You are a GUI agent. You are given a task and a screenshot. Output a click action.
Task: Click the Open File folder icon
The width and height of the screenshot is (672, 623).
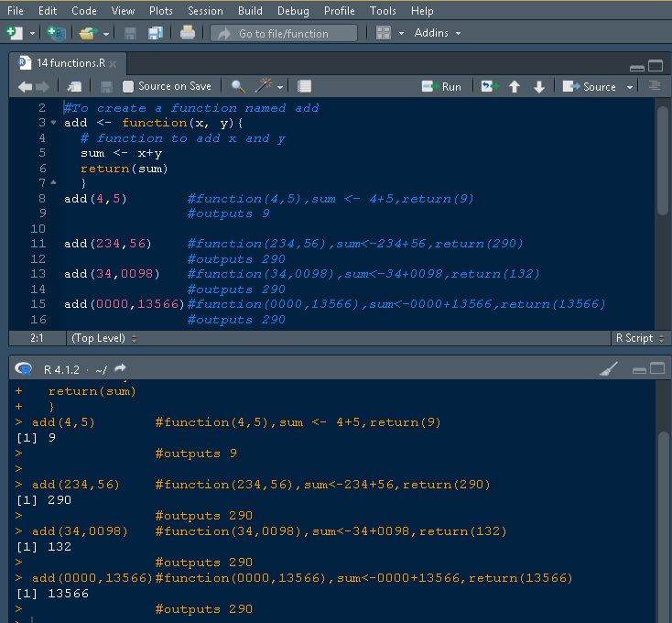coord(87,33)
